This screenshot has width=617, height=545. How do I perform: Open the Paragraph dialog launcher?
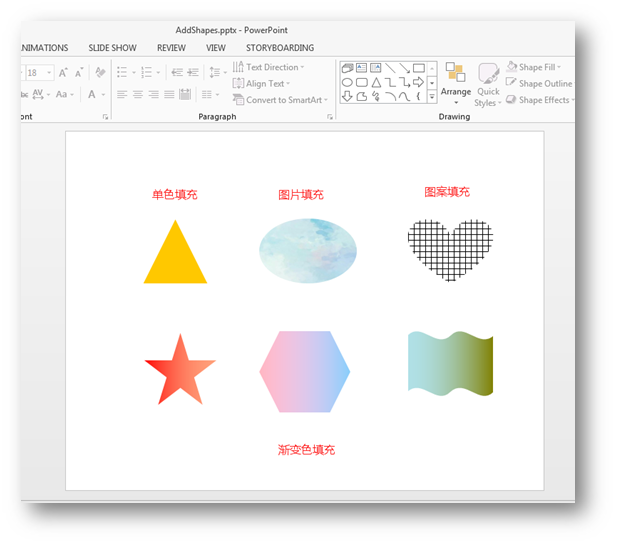(330, 117)
